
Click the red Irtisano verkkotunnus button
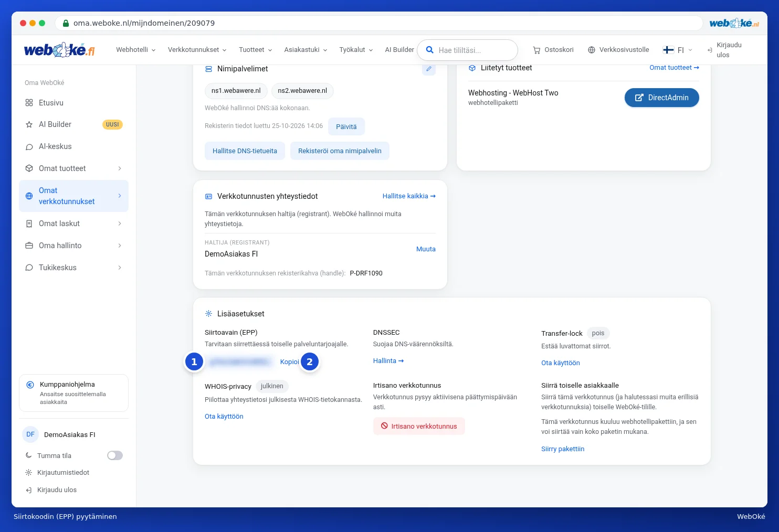pyautogui.click(x=419, y=426)
